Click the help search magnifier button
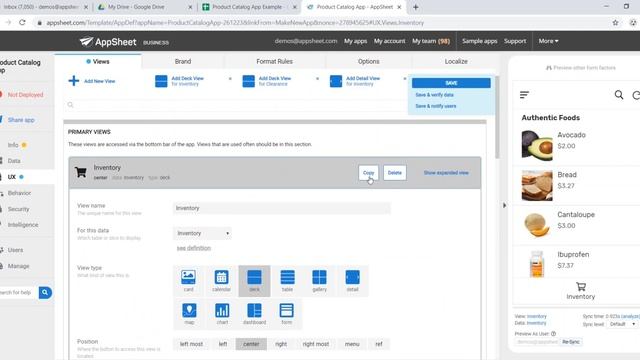Viewport: 640px width, 360px height. [45, 292]
